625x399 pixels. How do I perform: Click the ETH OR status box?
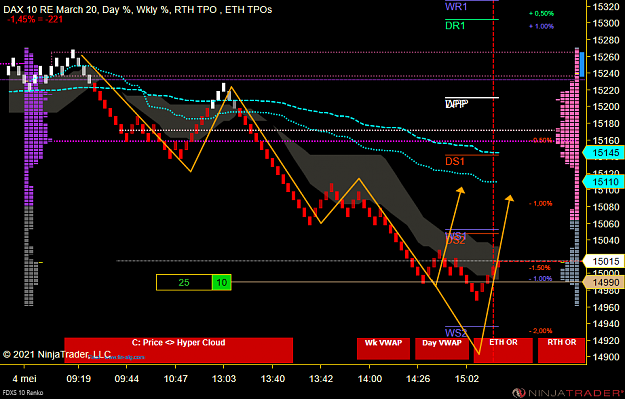click(x=503, y=350)
